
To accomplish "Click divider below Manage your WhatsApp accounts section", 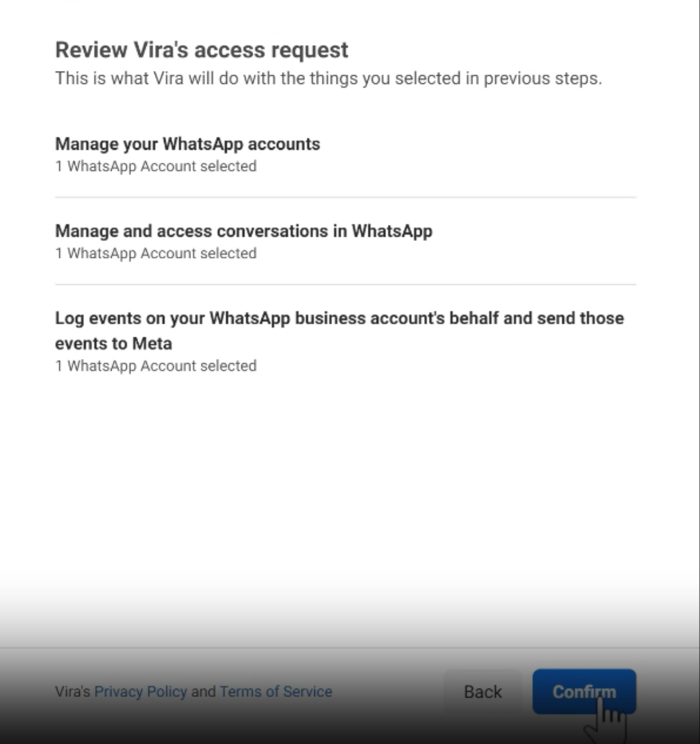I will [345, 197].
